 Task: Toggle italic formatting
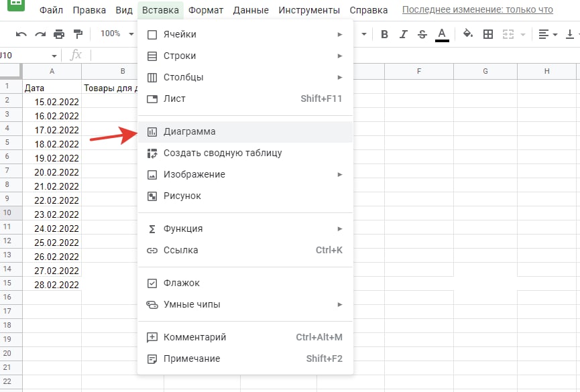click(403, 34)
